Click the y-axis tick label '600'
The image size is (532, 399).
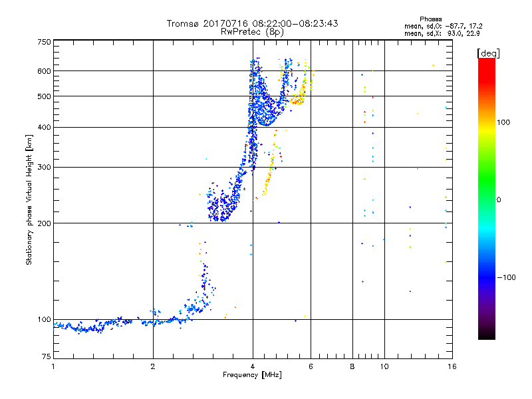point(45,71)
